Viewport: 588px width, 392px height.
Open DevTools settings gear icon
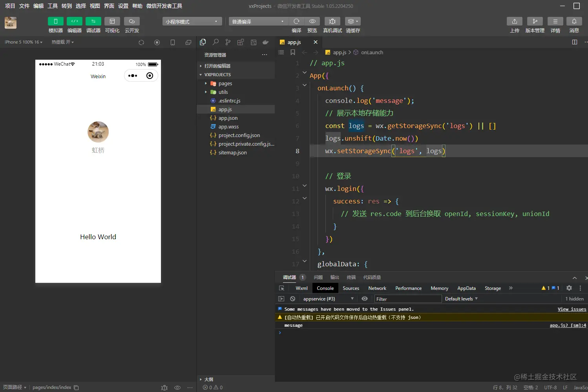[569, 288]
